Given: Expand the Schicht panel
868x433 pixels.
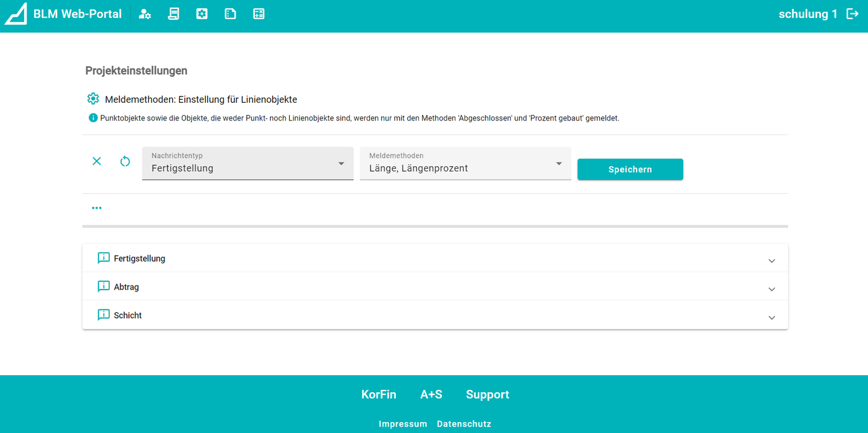Looking at the screenshot, I should (435, 316).
